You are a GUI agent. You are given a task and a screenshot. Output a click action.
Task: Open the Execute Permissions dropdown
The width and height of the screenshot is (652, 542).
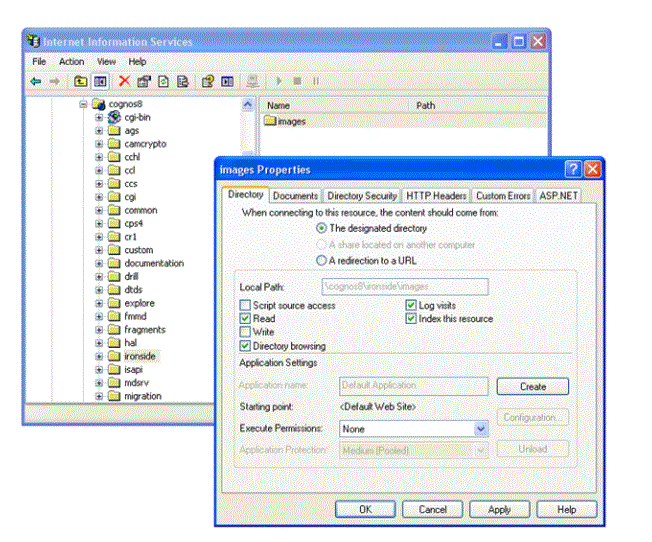click(x=481, y=429)
